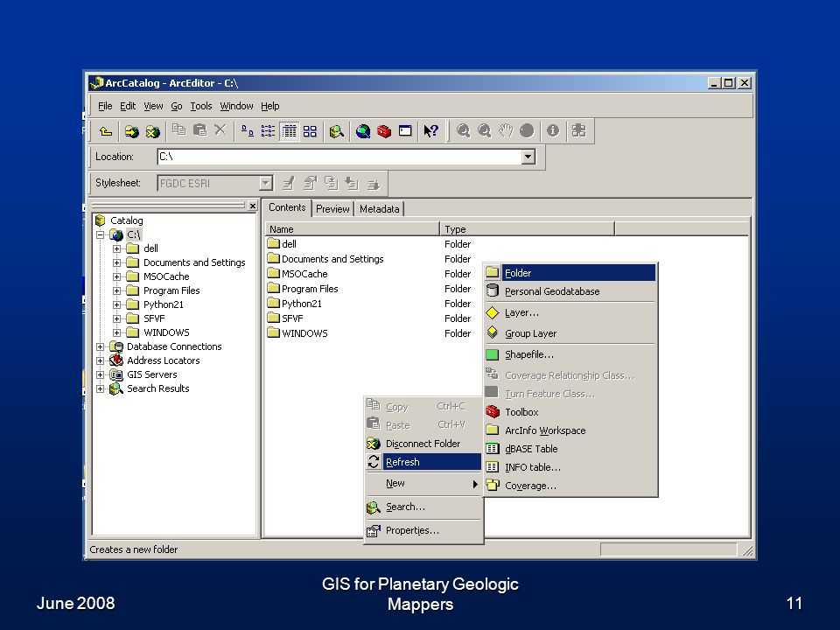
Task: Open the ArcToolbox red toolbox icon
Action: coord(384,130)
